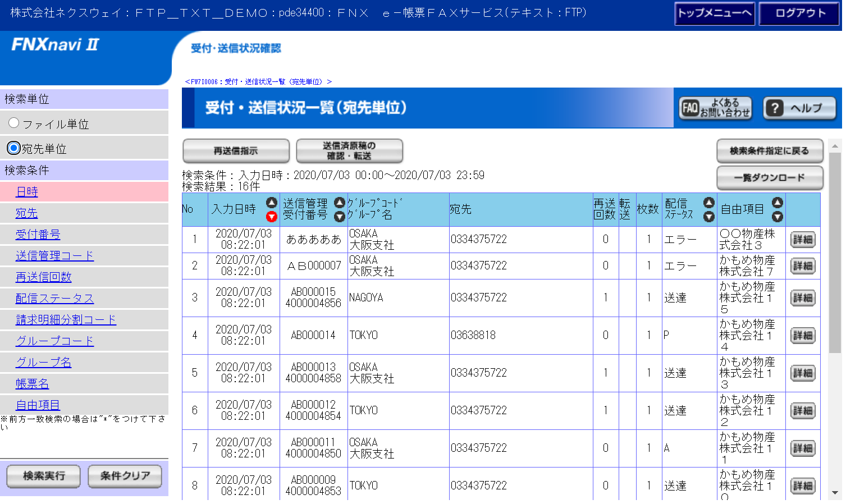Sort 自由項目 column descending arrow
The height and width of the screenshot is (504, 846).
pos(778,217)
